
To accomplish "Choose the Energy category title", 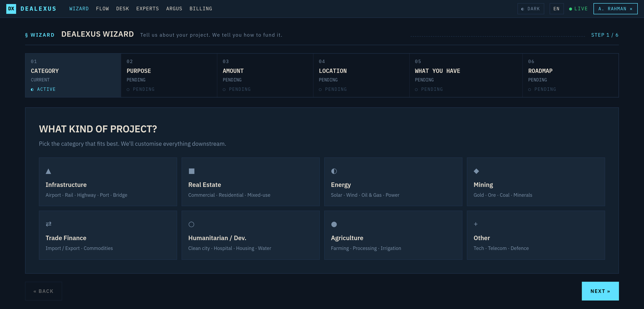I will coord(341,185).
